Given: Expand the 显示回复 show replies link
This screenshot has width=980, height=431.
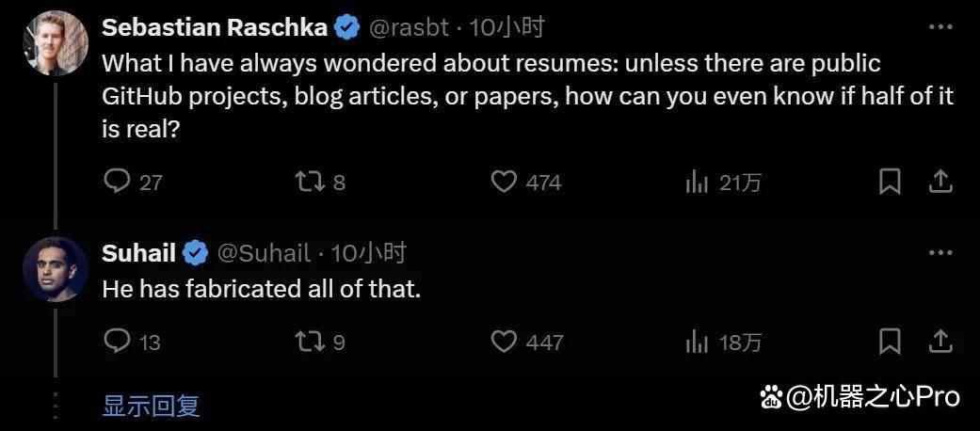Looking at the screenshot, I should [151, 406].
